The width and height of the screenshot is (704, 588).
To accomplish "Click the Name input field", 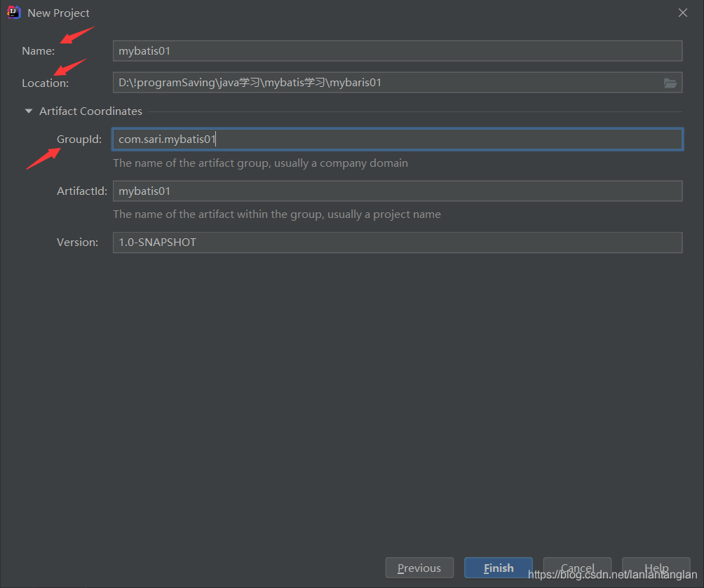I will pyautogui.click(x=398, y=50).
